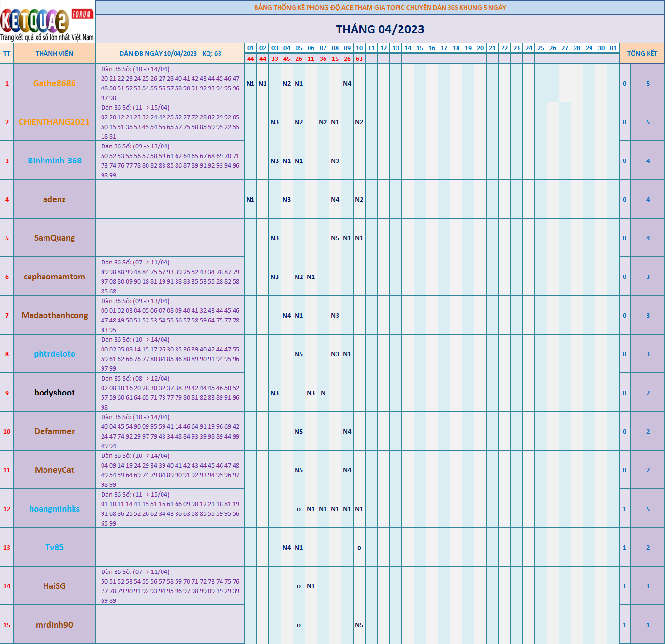Select the THÁNG 04/2023 title
Viewport: 665px width, 644px height.
pyautogui.click(x=380, y=29)
